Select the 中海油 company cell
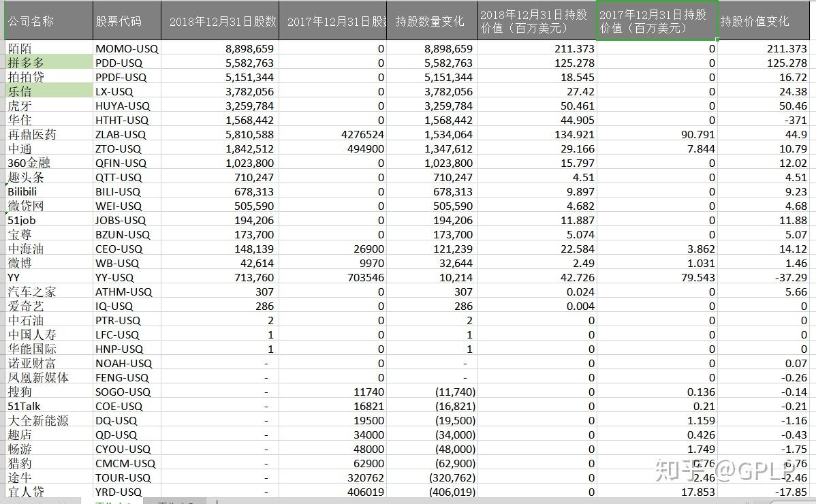 pyautogui.click(x=49, y=249)
